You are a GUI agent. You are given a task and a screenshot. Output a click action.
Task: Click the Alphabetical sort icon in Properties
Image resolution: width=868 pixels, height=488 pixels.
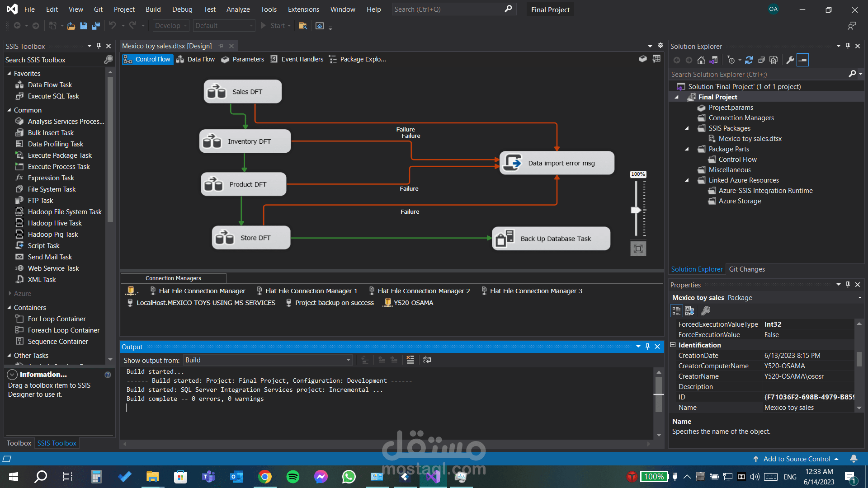(689, 311)
